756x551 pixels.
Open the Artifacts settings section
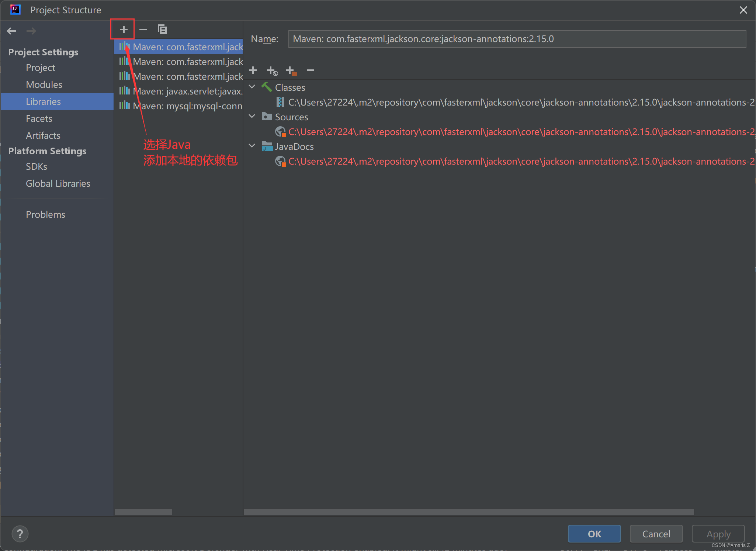pyautogui.click(x=43, y=135)
